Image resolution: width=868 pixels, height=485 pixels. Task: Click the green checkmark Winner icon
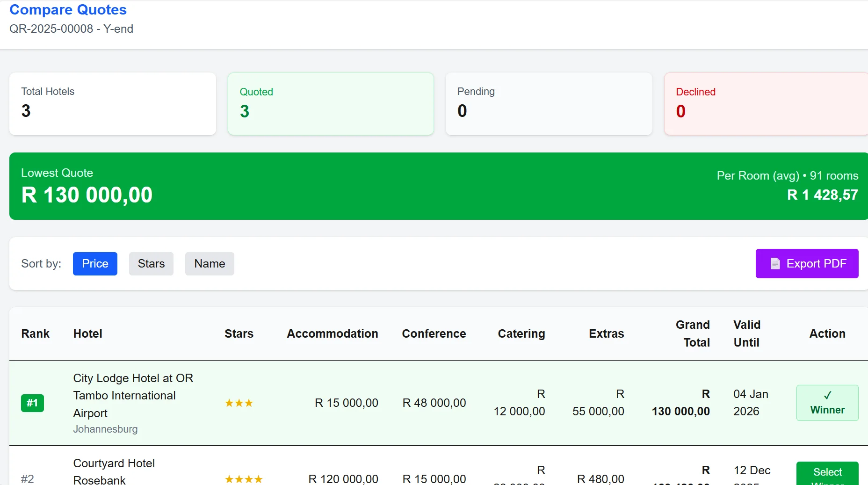(x=827, y=395)
